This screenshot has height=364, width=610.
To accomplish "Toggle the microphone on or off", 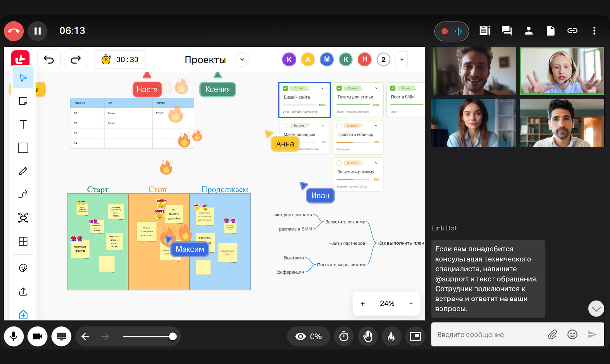I will pyautogui.click(x=14, y=336).
